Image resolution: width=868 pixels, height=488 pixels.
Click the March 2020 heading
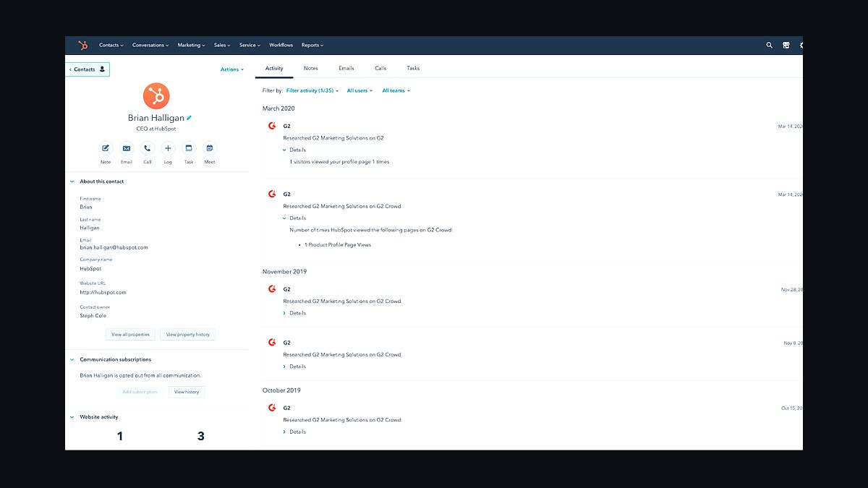(278, 108)
